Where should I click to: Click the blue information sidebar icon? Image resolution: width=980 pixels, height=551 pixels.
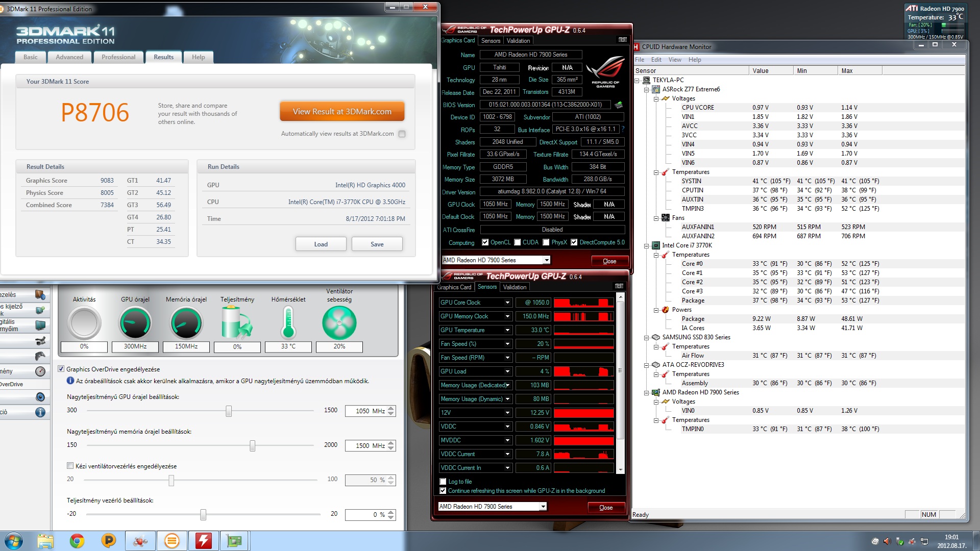pyautogui.click(x=40, y=412)
